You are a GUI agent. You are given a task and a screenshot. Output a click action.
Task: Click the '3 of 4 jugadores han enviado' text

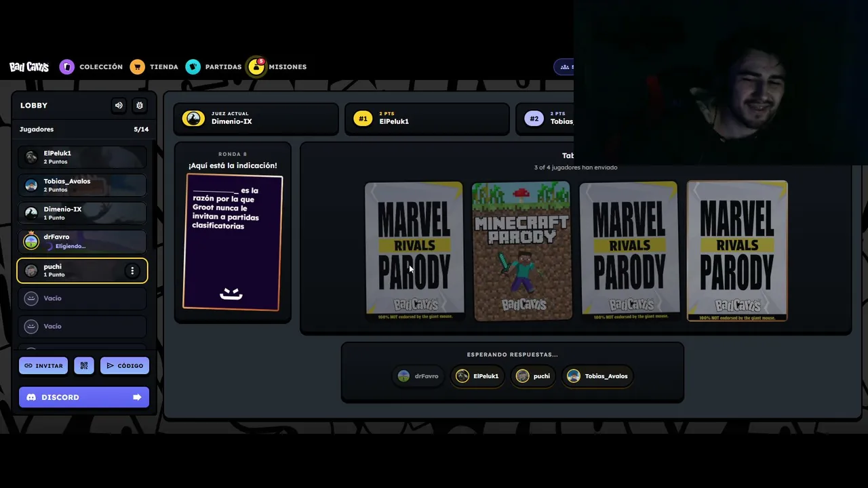click(576, 167)
